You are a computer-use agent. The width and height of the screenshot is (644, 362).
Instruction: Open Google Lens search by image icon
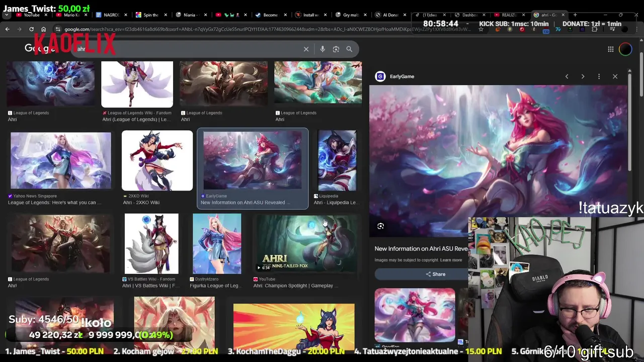336,49
